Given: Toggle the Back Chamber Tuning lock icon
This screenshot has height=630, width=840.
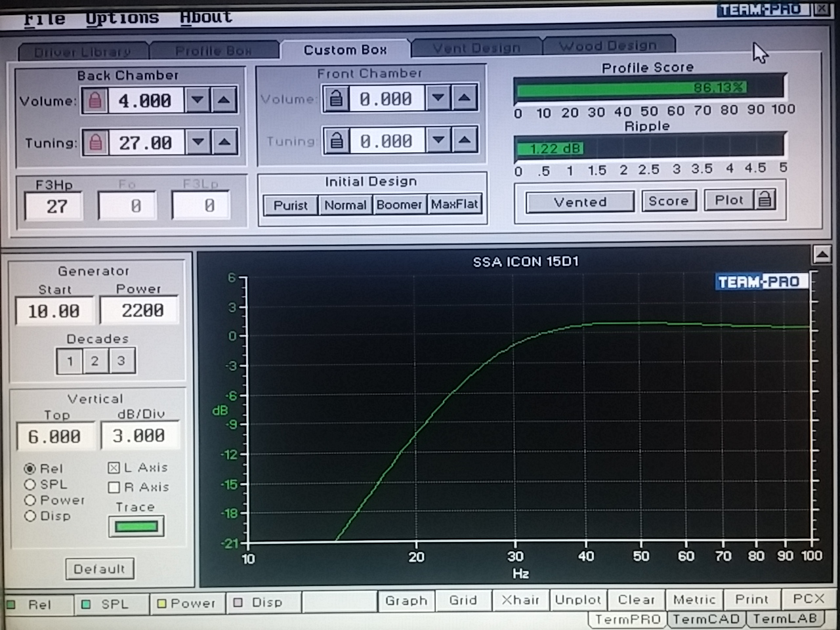Looking at the screenshot, I should (x=96, y=142).
